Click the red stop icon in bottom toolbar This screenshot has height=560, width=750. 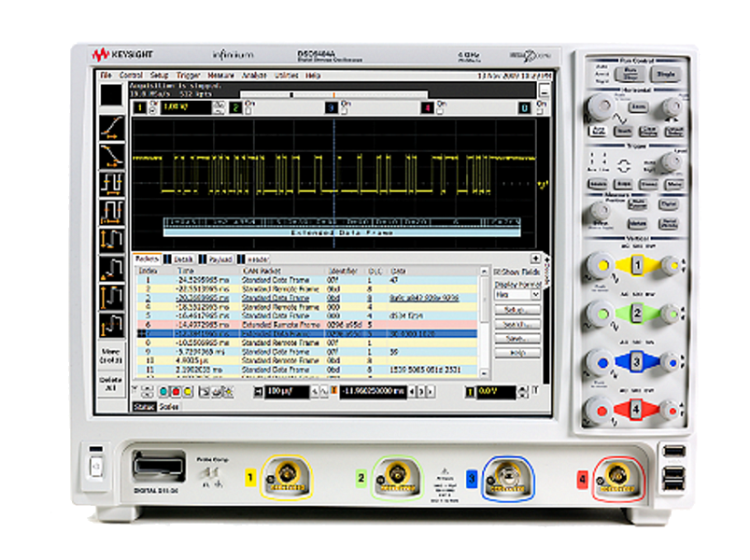pyautogui.click(x=176, y=391)
